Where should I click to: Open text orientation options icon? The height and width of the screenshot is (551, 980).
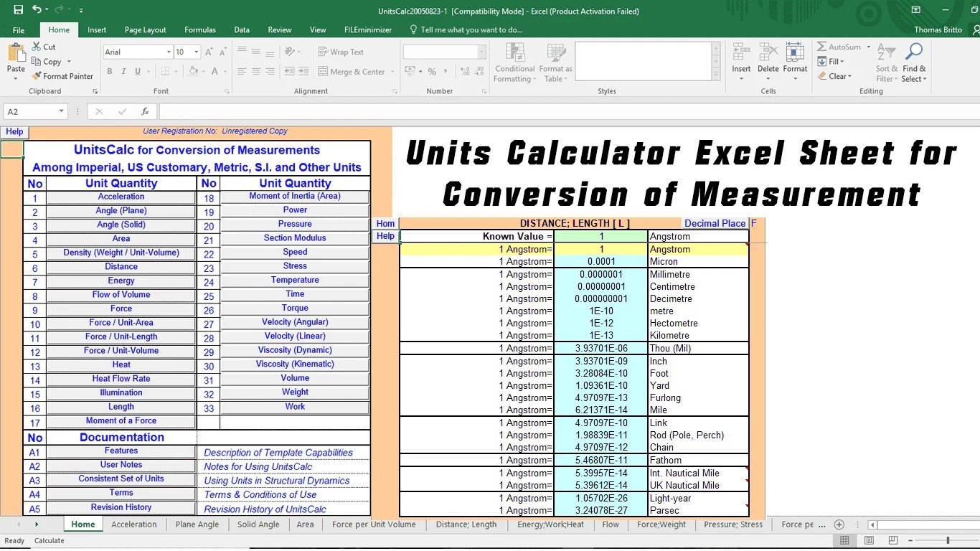point(290,52)
